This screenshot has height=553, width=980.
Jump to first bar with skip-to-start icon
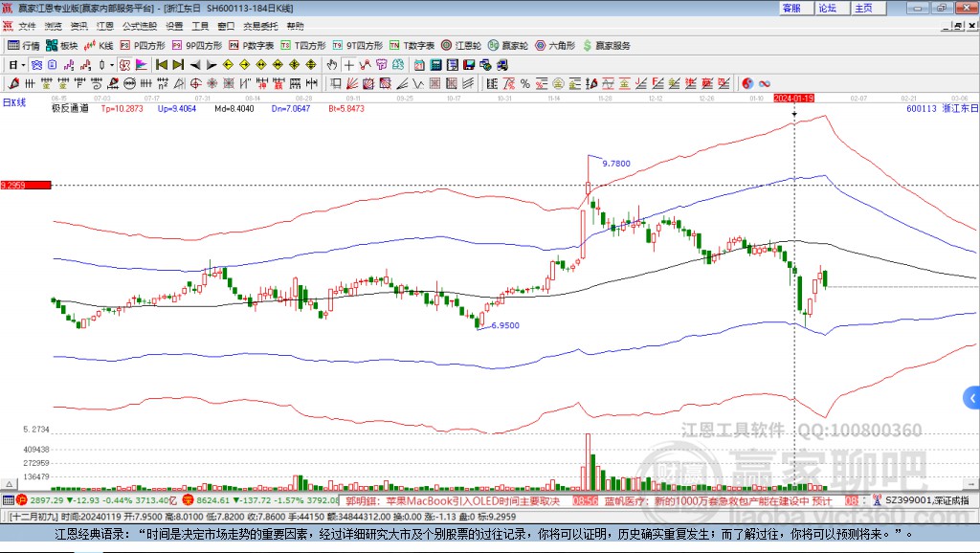coord(161,65)
